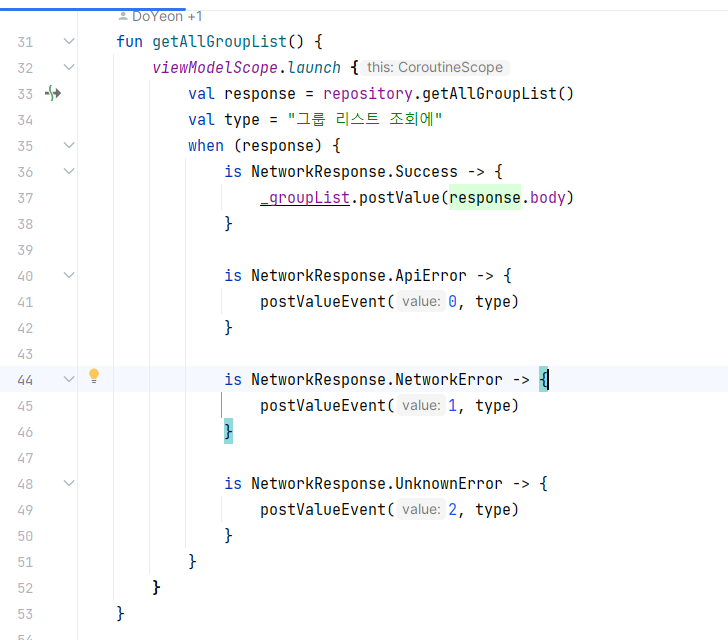Click the highlighted response argument on line 37
The width and height of the screenshot is (728, 640).
pyautogui.click(x=485, y=198)
